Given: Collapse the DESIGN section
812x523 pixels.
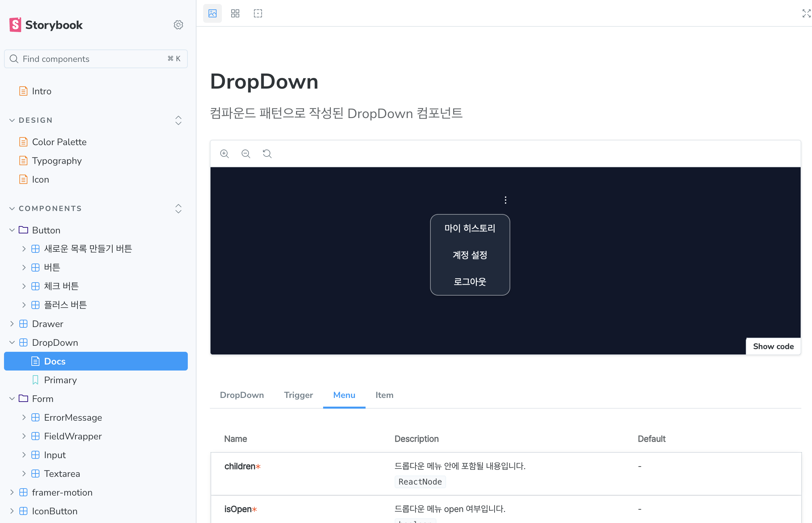Looking at the screenshot, I should click(x=36, y=120).
